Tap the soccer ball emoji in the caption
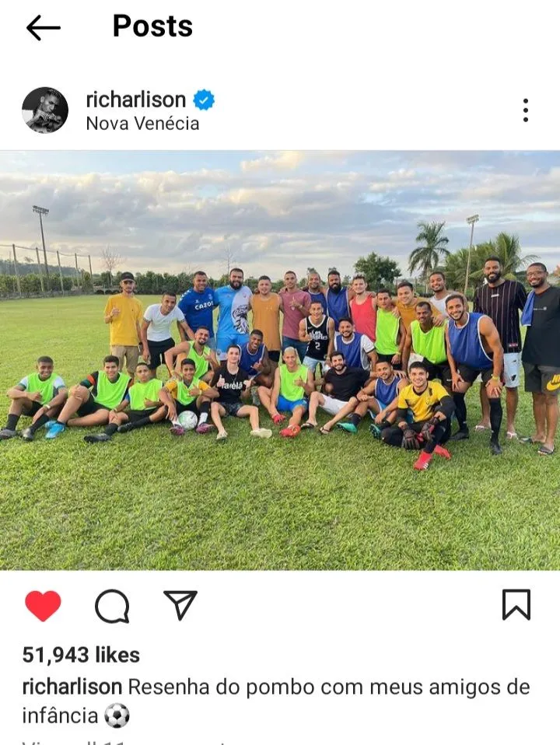 tap(117, 715)
